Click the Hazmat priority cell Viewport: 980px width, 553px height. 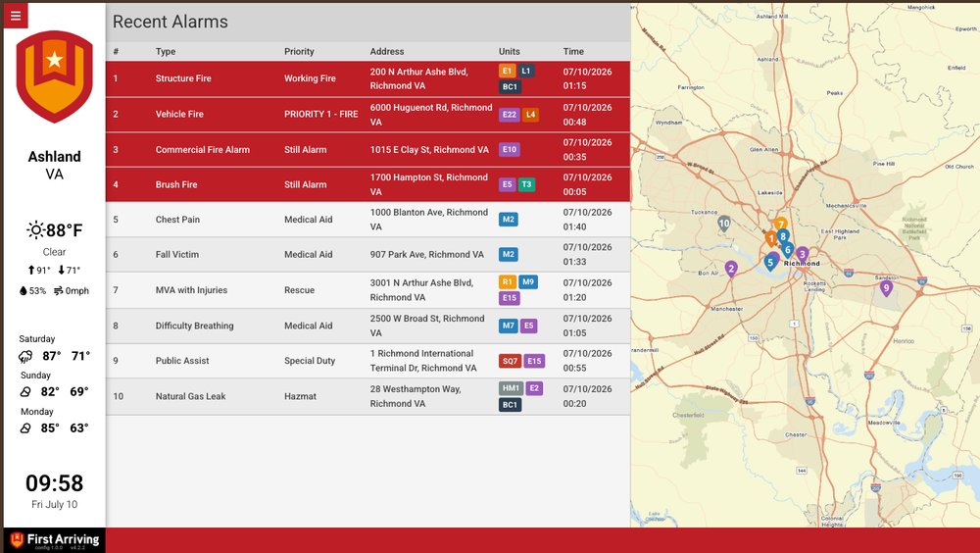coord(300,396)
